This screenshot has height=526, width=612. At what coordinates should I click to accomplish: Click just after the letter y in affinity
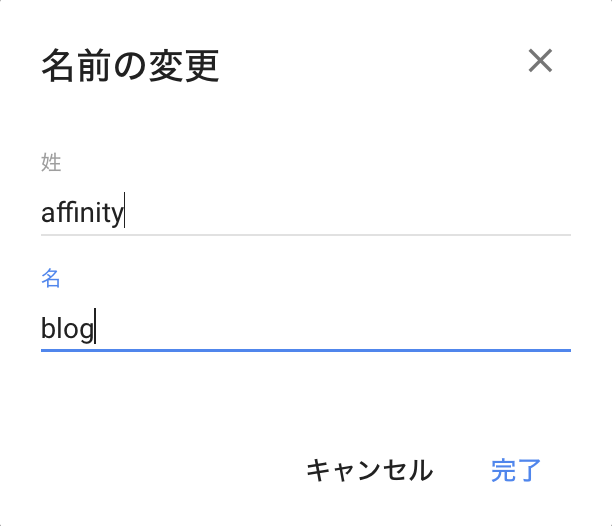124,212
